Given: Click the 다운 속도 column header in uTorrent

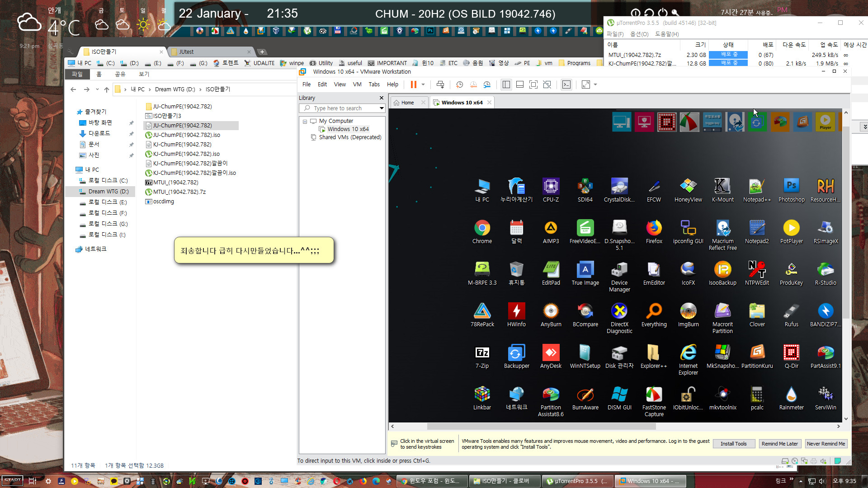Looking at the screenshot, I should coord(794,45).
